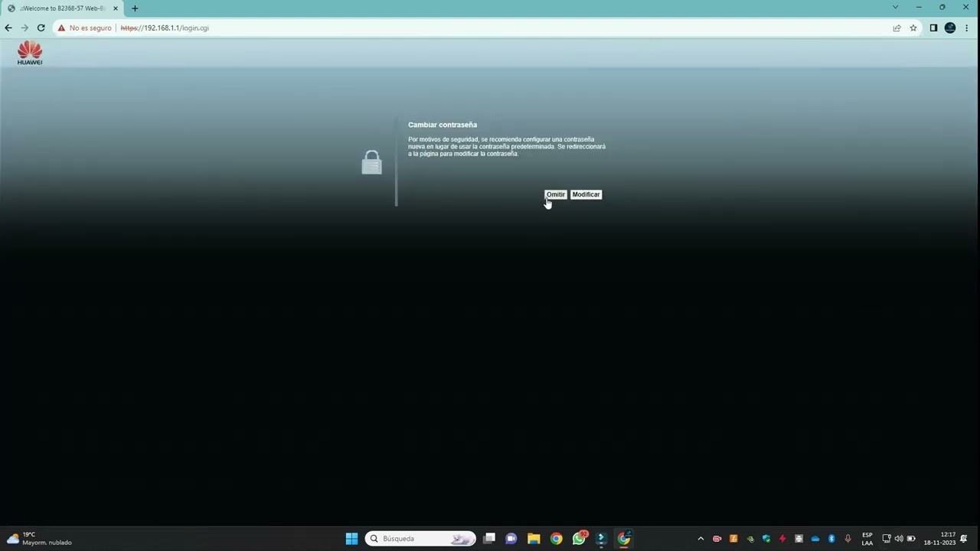
Task: Open File Explorer from the taskbar
Action: 534,539
